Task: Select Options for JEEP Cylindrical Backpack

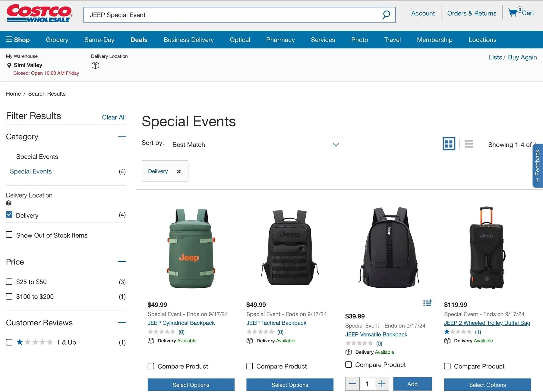Action: coord(191,385)
